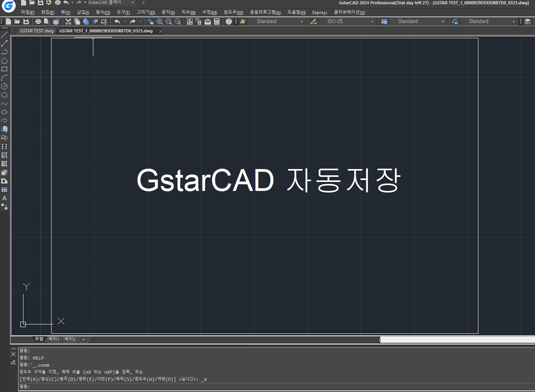Viewport: 535px width, 392px height.
Task: Click the Redo arrow in standard toolbar
Action: click(x=133, y=21)
